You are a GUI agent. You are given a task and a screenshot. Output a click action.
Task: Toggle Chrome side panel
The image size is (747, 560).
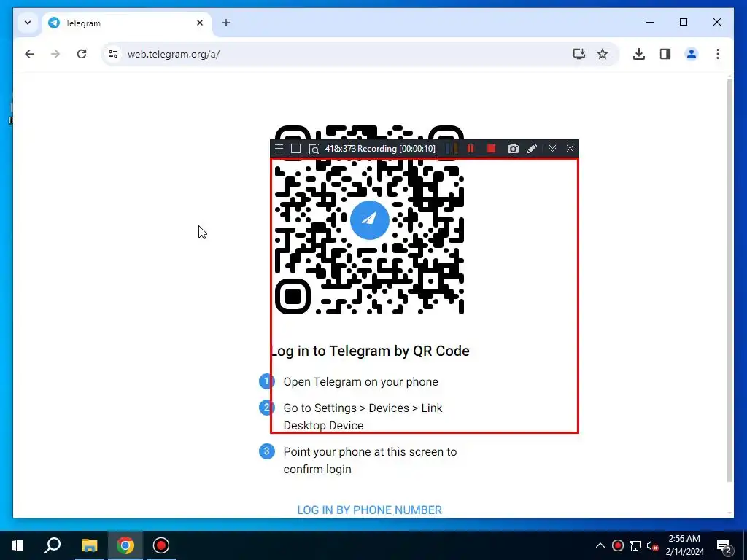(x=665, y=54)
